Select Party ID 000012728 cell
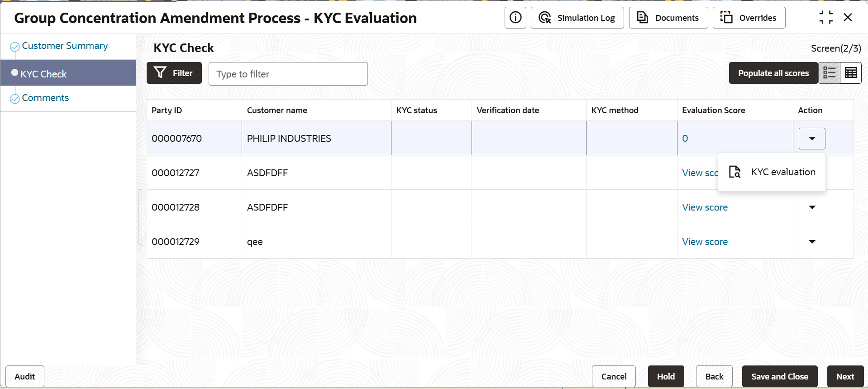 194,207
